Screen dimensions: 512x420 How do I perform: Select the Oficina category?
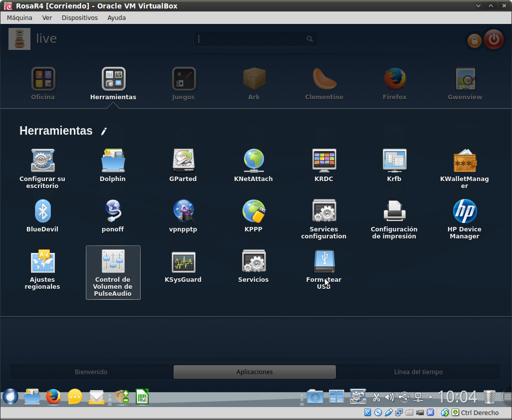[x=43, y=80]
